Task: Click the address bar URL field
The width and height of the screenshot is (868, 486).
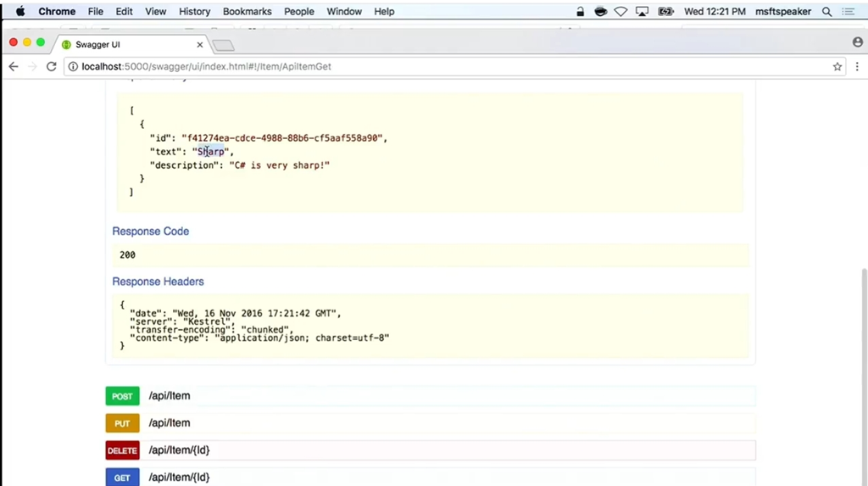Action: coord(424,66)
